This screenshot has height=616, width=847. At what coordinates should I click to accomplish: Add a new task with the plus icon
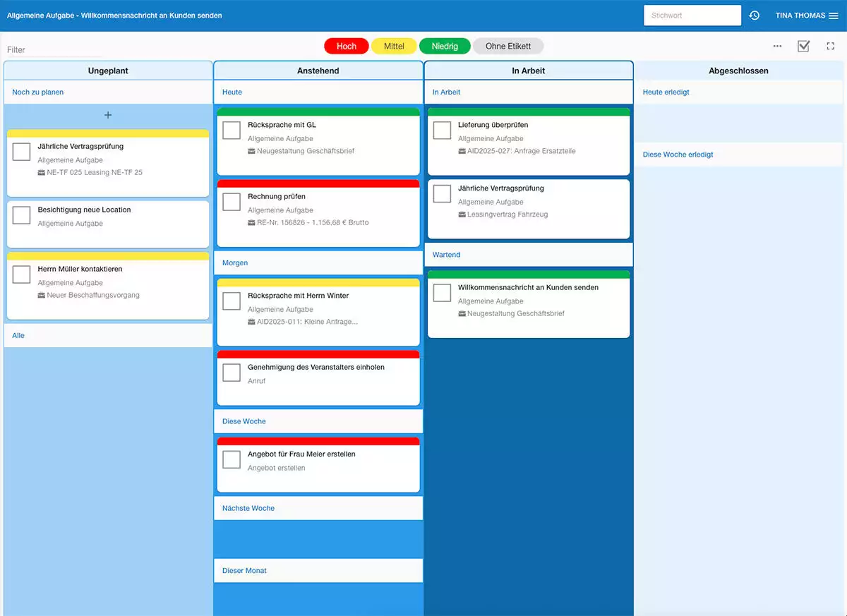[x=108, y=114]
